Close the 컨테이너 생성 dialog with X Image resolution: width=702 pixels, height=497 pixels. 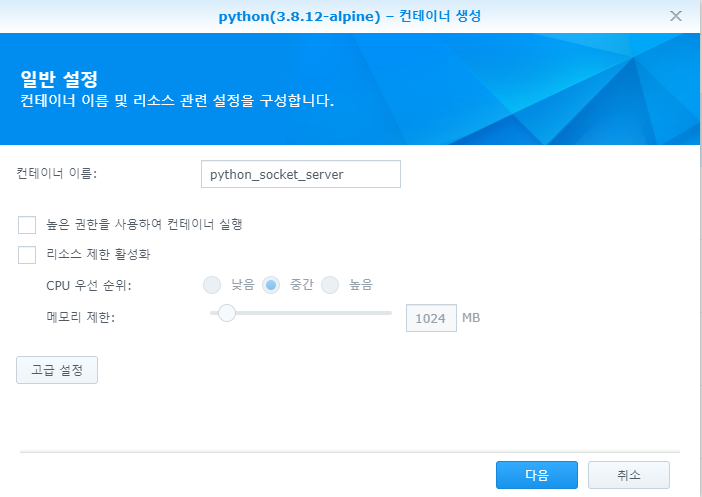[x=678, y=17]
